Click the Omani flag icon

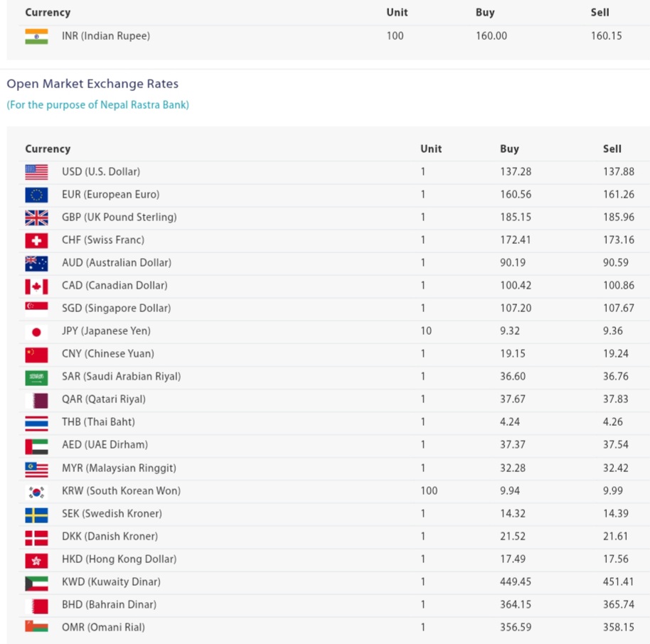pyautogui.click(x=36, y=628)
